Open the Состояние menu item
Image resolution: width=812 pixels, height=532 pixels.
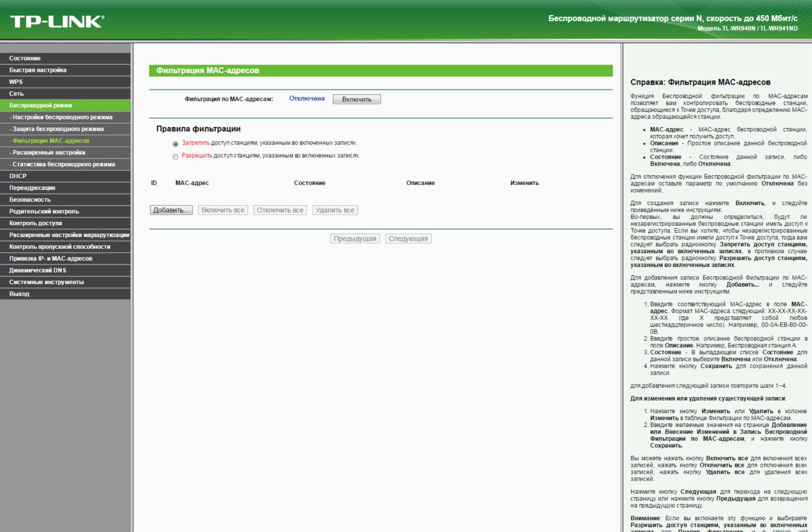(x=25, y=58)
